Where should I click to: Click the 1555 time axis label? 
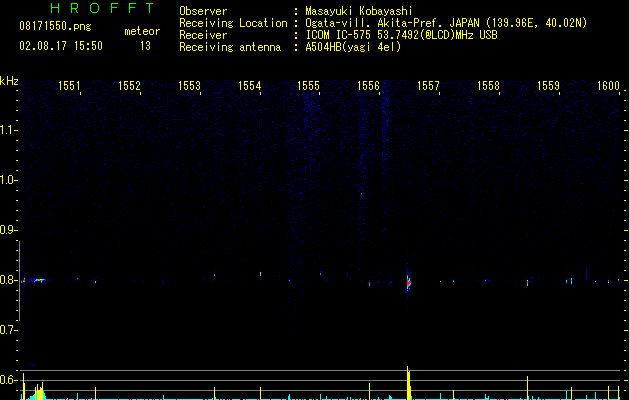point(308,85)
